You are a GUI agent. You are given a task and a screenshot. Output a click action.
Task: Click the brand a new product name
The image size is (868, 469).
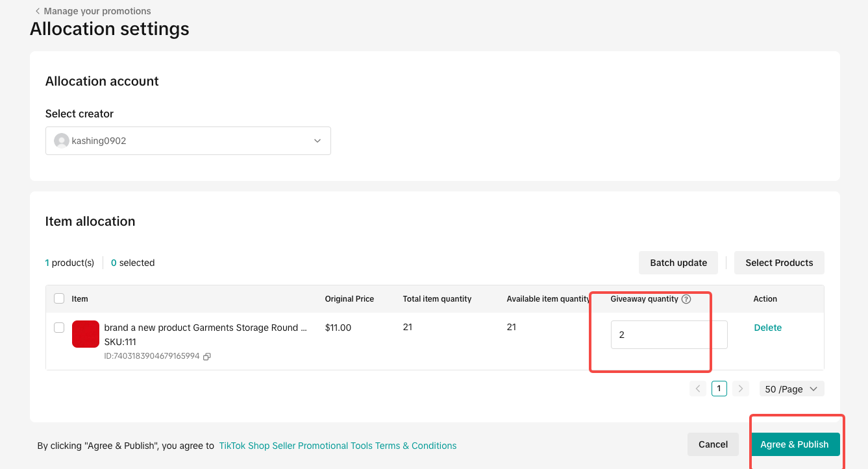pyautogui.click(x=205, y=328)
